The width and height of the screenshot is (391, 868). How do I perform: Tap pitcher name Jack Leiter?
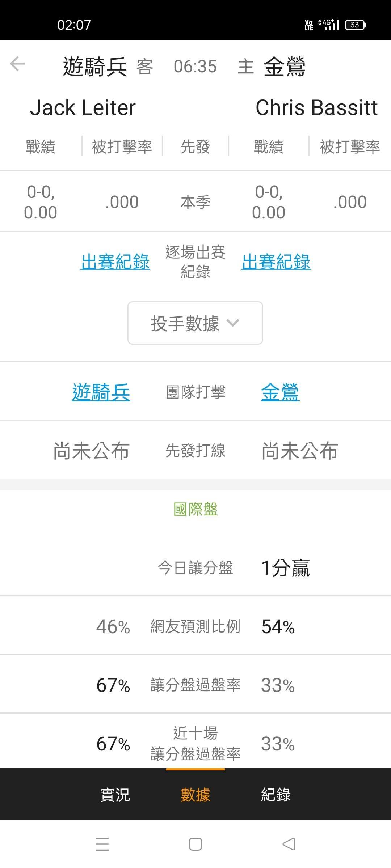pos(83,108)
